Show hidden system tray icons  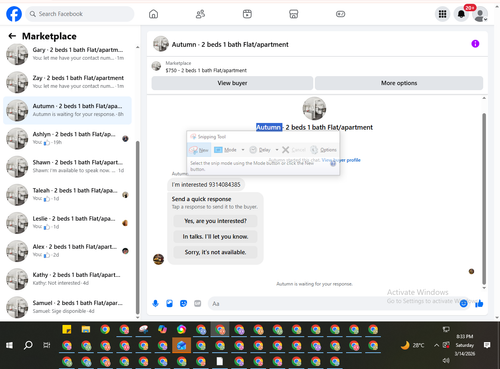tap(436, 345)
